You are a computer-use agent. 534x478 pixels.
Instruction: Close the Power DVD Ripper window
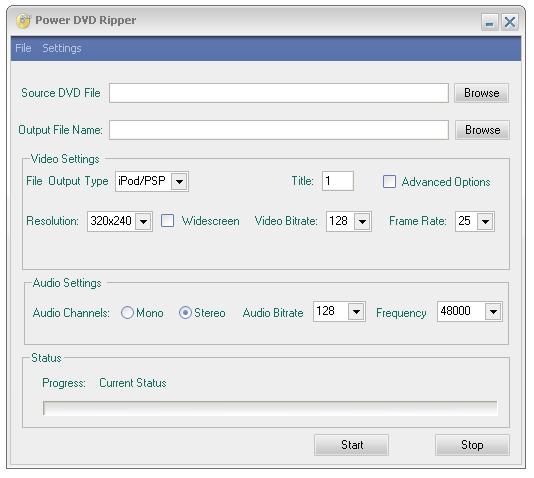[509, 22]
